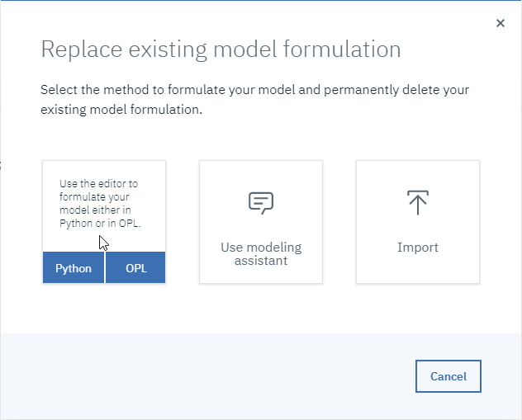Screen dimensions: 522x420
Task: Click "existing model formulation." second instruction line
Action: [121, 110]
